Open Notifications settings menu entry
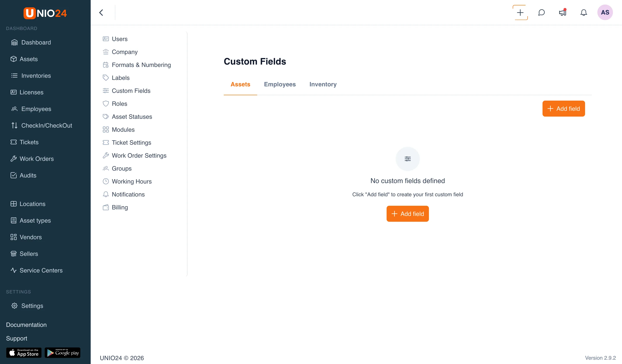 point(123,195)
